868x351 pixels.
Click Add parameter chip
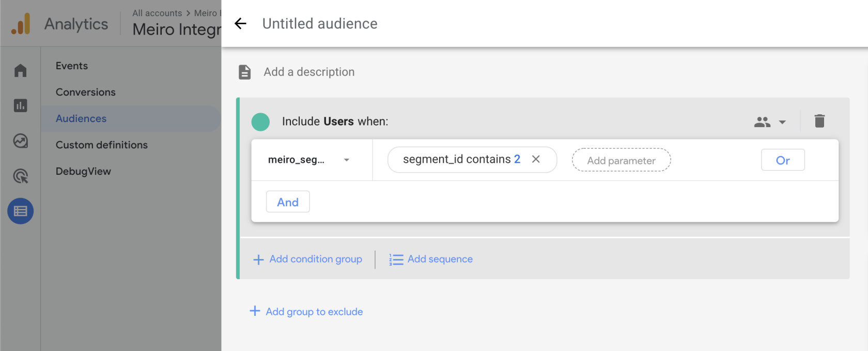pyautogui.click(x=621, y=160)
